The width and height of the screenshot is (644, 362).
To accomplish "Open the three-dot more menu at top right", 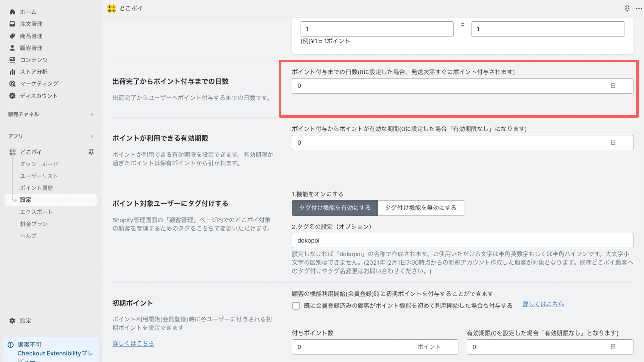I will point(639,8).
